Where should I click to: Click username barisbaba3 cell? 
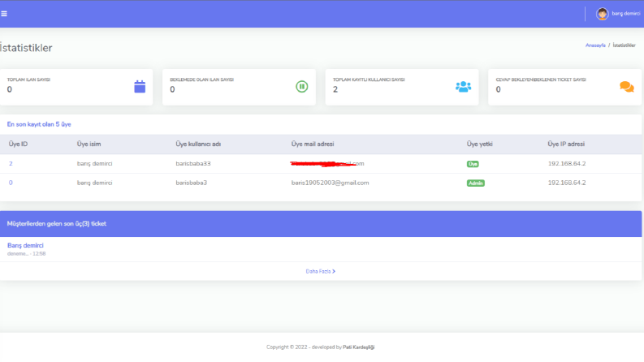[x=192, y=183]
